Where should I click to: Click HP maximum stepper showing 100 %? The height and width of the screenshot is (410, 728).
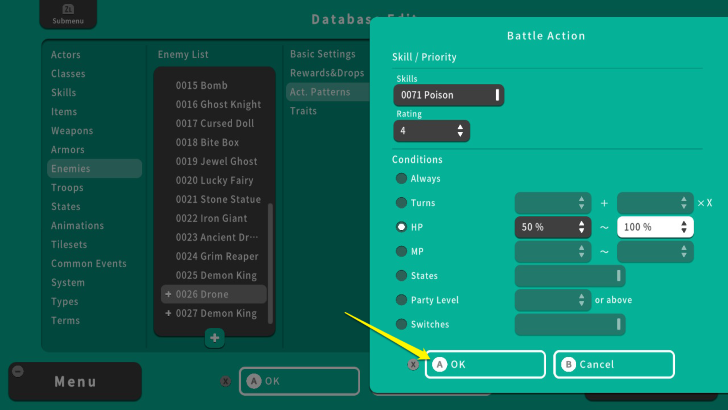655,227
